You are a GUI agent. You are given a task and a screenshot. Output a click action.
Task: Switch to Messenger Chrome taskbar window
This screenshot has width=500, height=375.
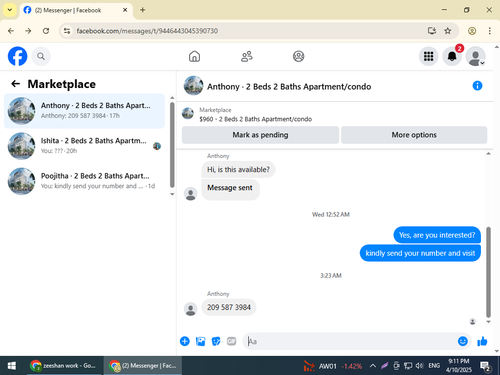(143, 366)
